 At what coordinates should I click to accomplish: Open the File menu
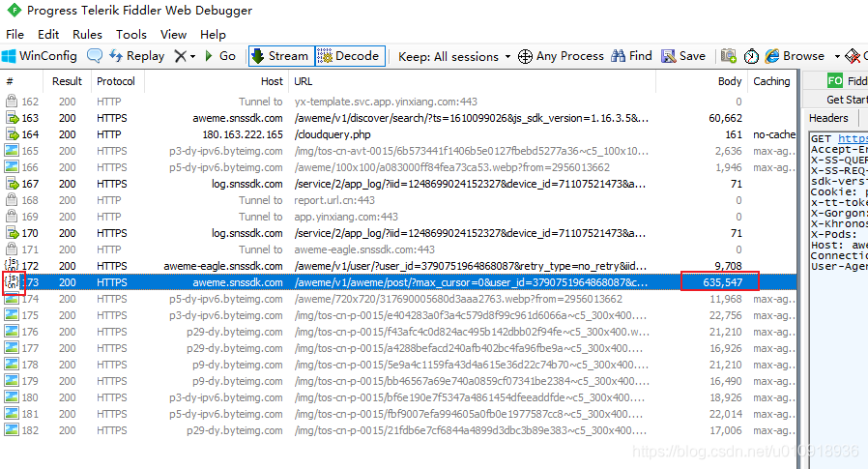click(14, 35)
